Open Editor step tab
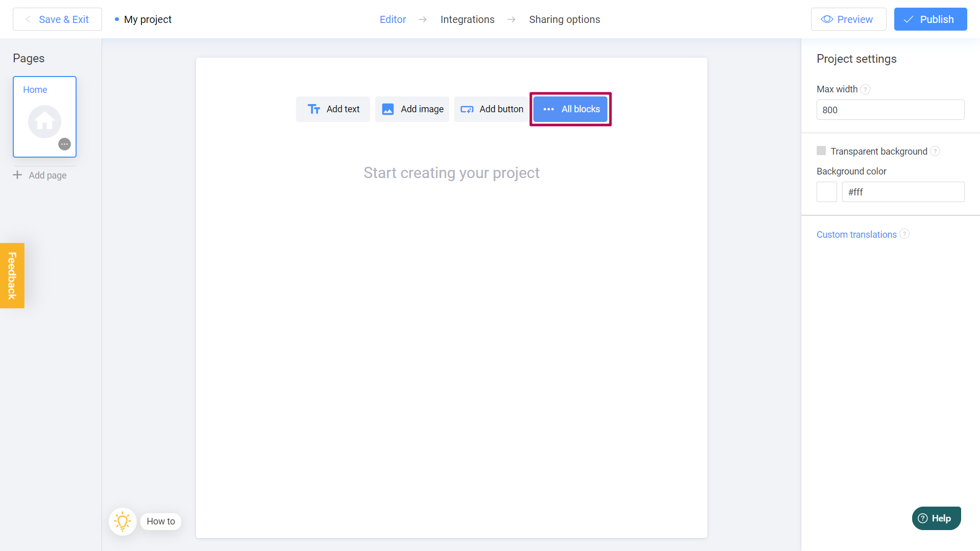 coord(393,19)
